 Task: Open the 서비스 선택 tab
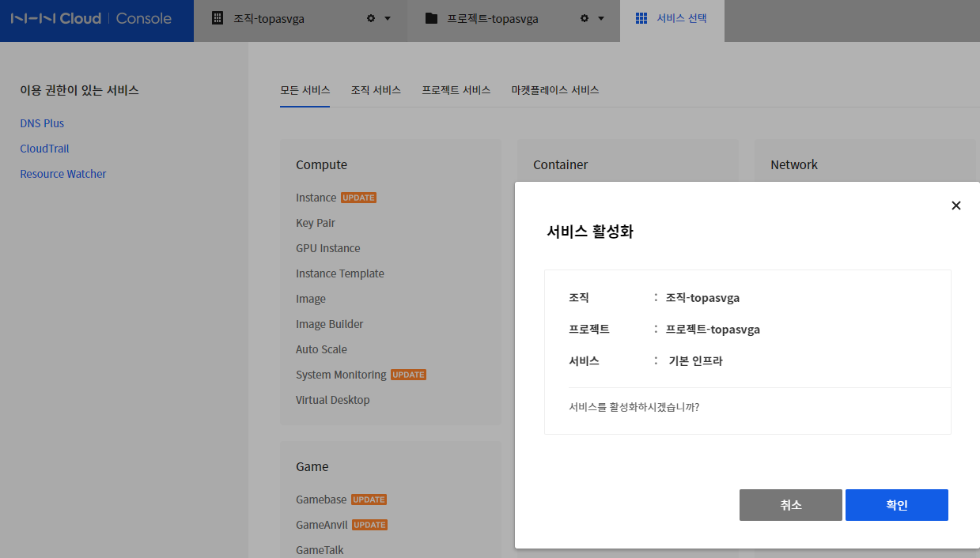(672, 21)
